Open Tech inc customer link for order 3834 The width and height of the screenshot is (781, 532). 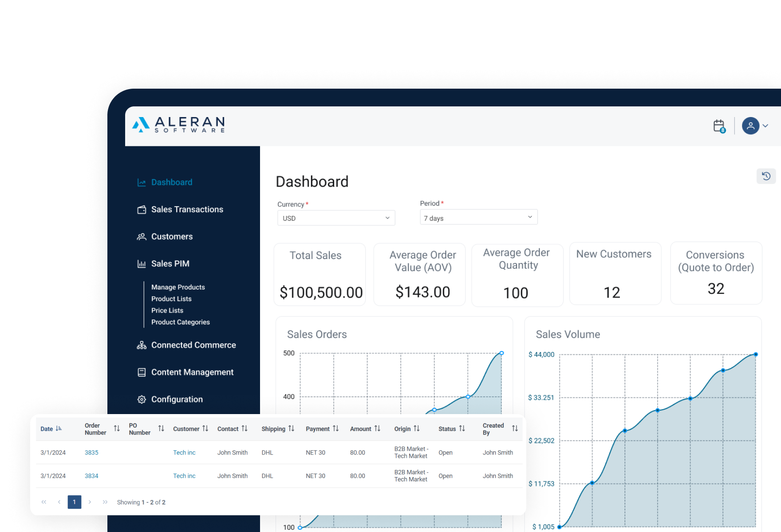[x=184, y=476]
